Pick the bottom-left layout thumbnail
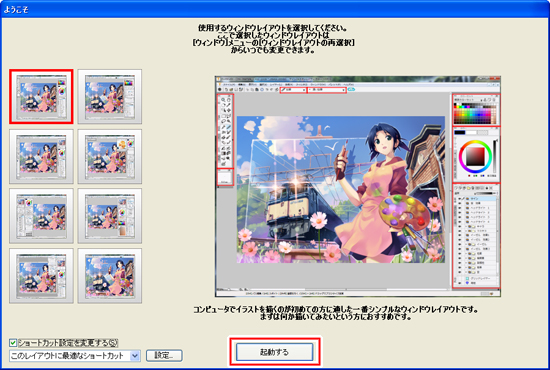This screenshot has height=370, width=550. click(x=41, y=276)
